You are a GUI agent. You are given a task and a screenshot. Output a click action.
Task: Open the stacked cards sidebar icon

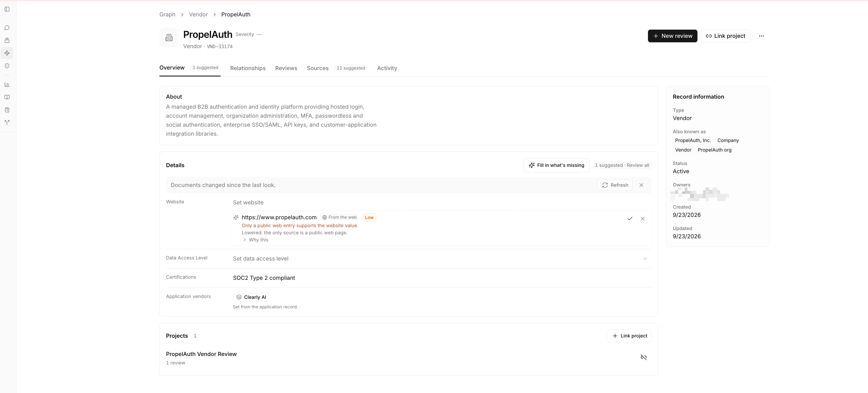7,40
